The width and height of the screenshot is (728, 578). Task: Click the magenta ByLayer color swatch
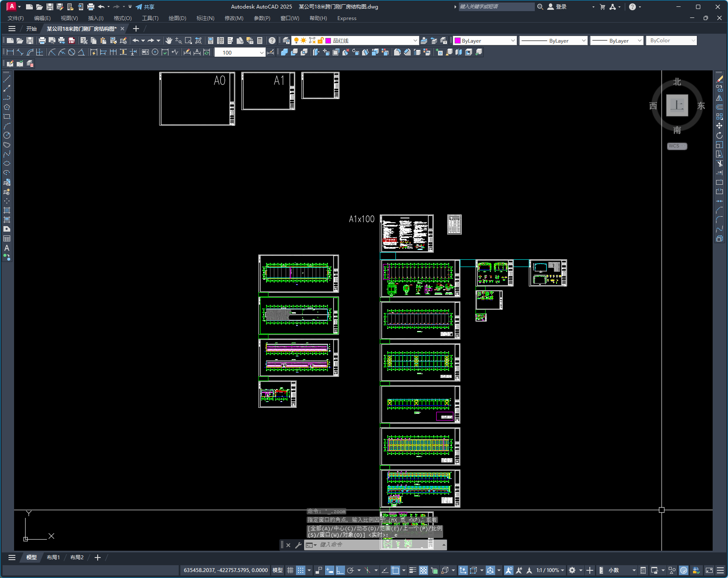pos(458,41)
